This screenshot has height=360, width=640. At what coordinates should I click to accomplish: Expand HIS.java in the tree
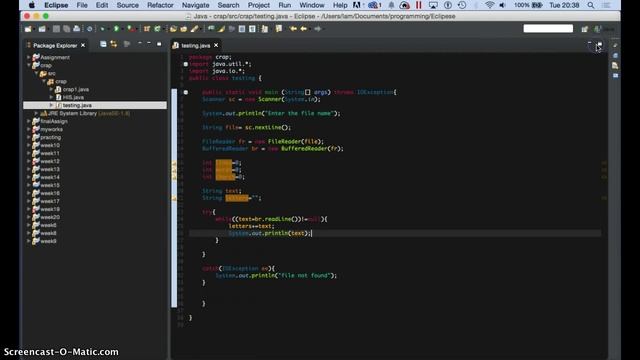coord(51,98)
